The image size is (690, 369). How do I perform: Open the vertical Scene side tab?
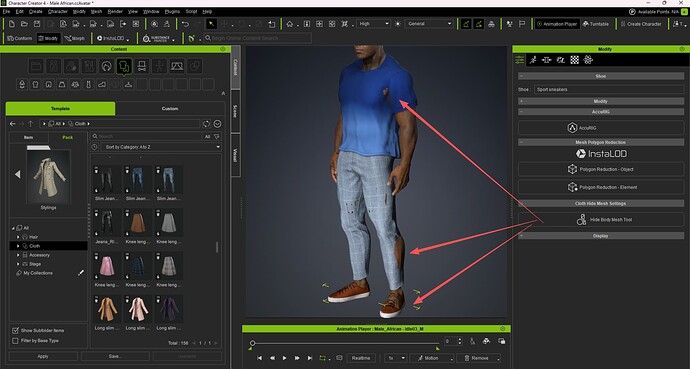pos(235,111)
